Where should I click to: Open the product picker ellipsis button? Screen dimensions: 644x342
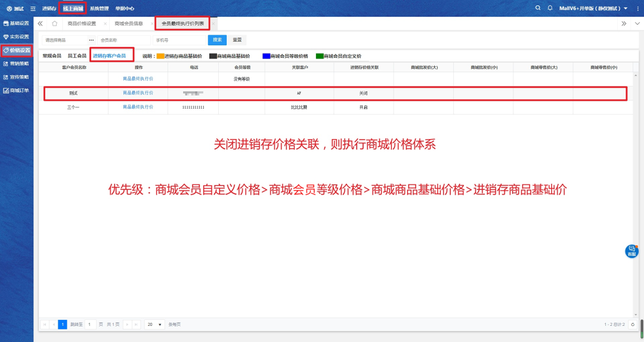click(91, 40)
